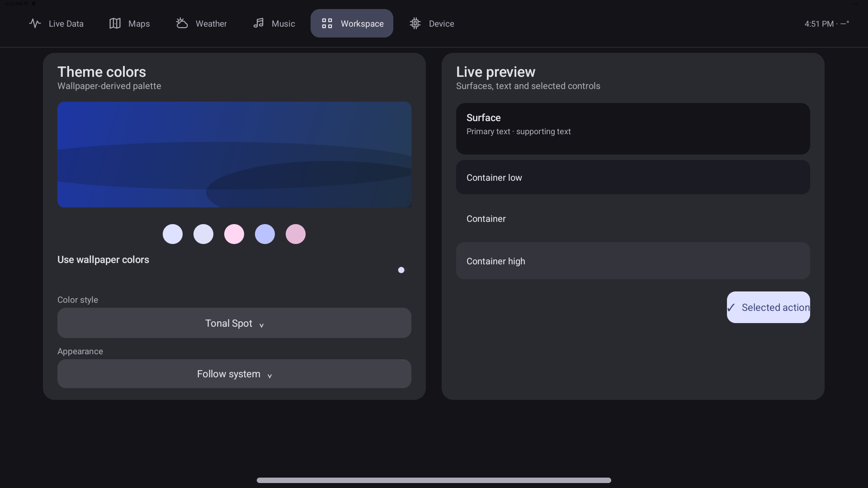Click the Container preview row
The width and height of the screenshot is (868, 488).
coord(633,219)
